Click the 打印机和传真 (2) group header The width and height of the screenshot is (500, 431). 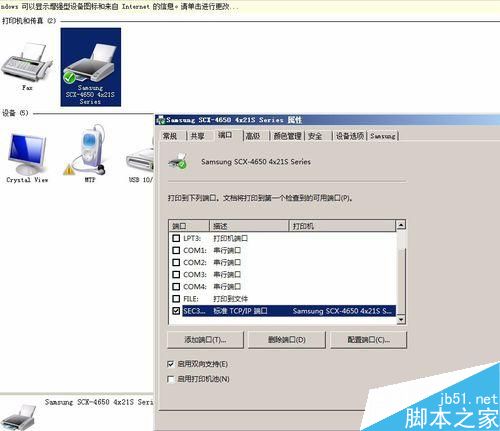click(x=29, y=21)
